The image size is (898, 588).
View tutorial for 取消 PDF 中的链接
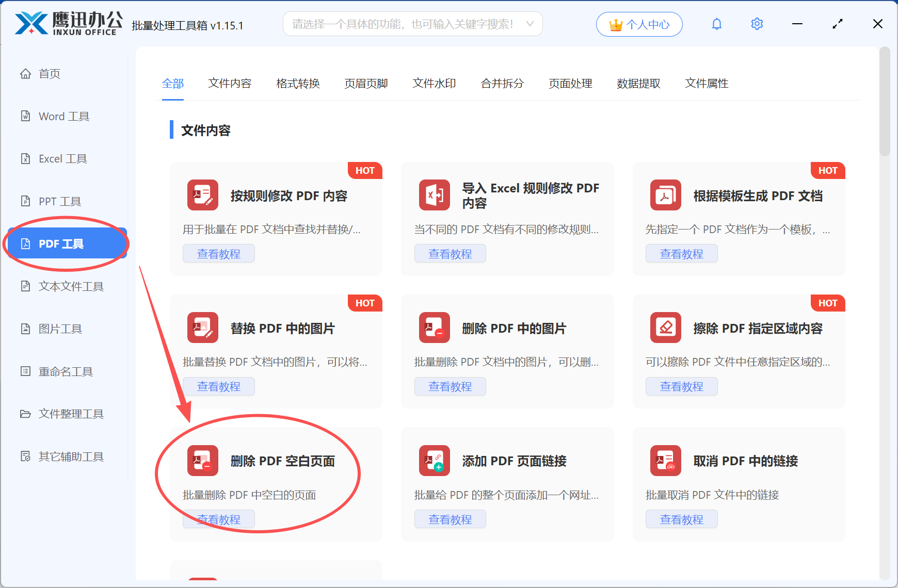[682, 519]
